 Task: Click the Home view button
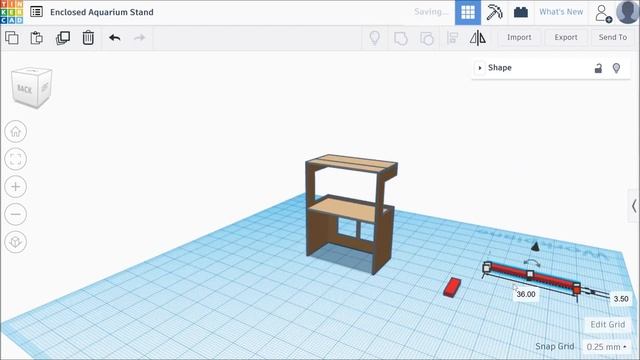click(x=16, y=131)
